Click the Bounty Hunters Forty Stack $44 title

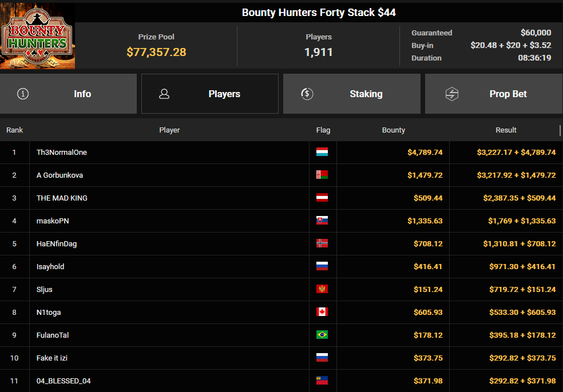tap(319, 13)
